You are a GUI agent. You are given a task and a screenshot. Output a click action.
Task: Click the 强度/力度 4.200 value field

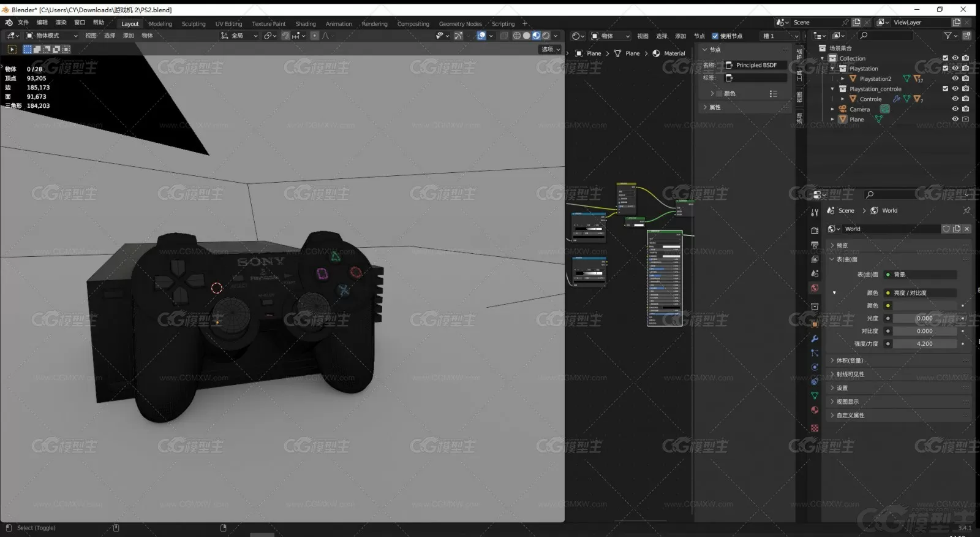click(924, 344)
